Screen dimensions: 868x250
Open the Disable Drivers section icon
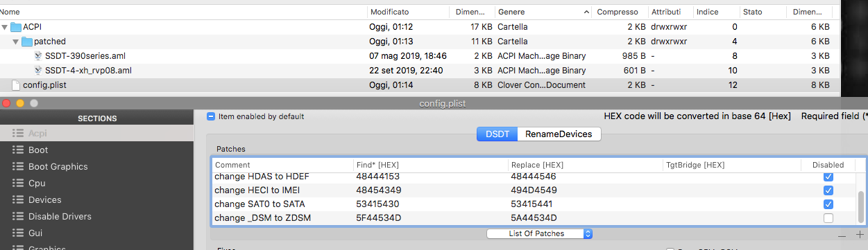[x=19, y=216]
